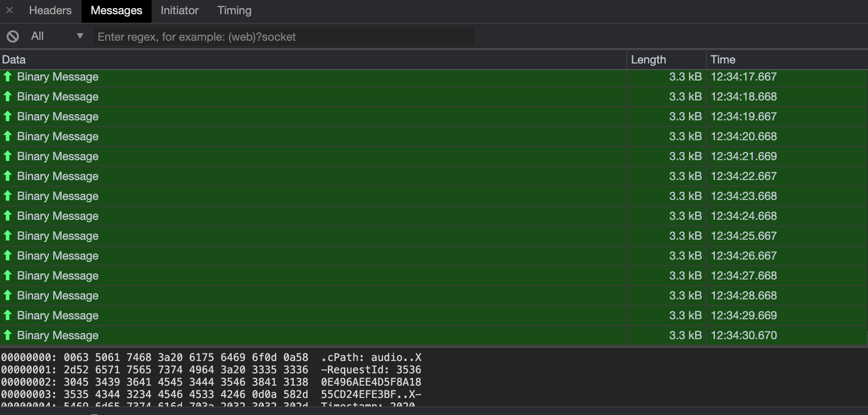Viewport: 868px width, 415px height.
Task: Click hex dump line 00000003 with 55CD24EFE3BF
Action: pos(211,395)
